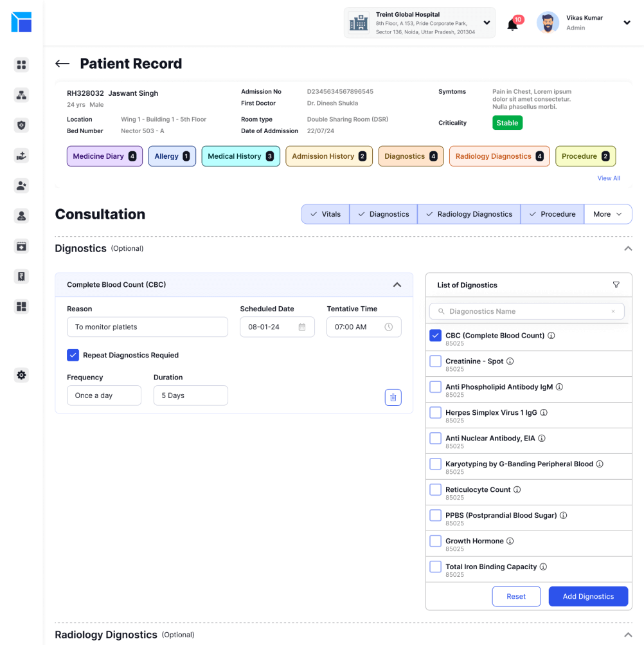Delete the Complete Blood Count entry

point(393,397)
